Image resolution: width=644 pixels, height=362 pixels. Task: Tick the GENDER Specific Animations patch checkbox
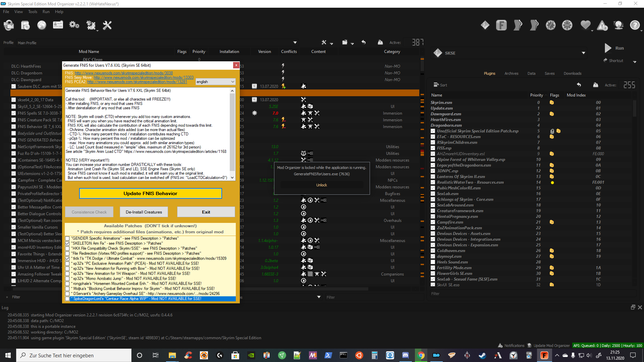(67, 239)
